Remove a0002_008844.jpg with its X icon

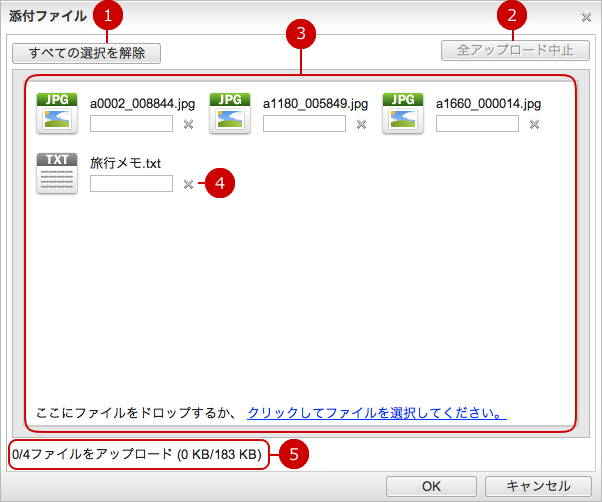188,124
